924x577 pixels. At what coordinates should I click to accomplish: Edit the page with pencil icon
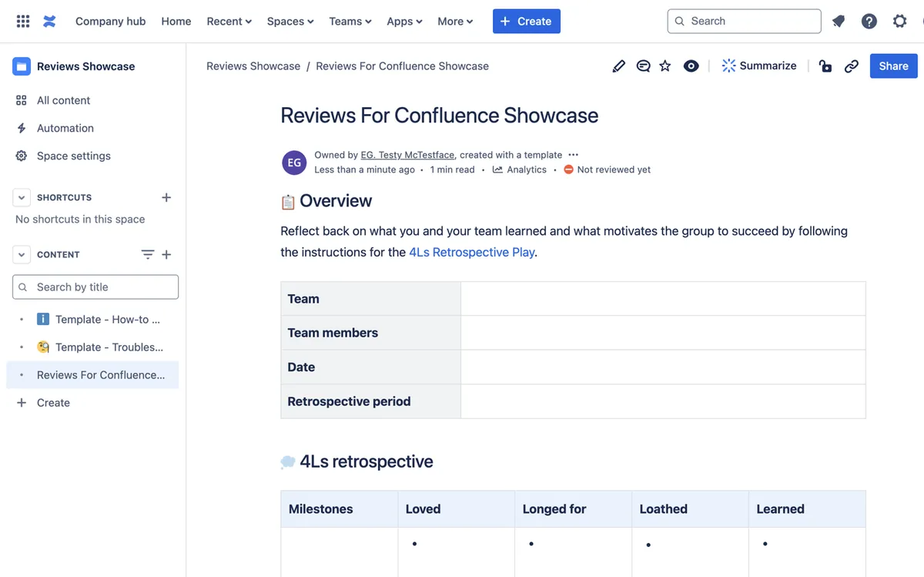619,66
